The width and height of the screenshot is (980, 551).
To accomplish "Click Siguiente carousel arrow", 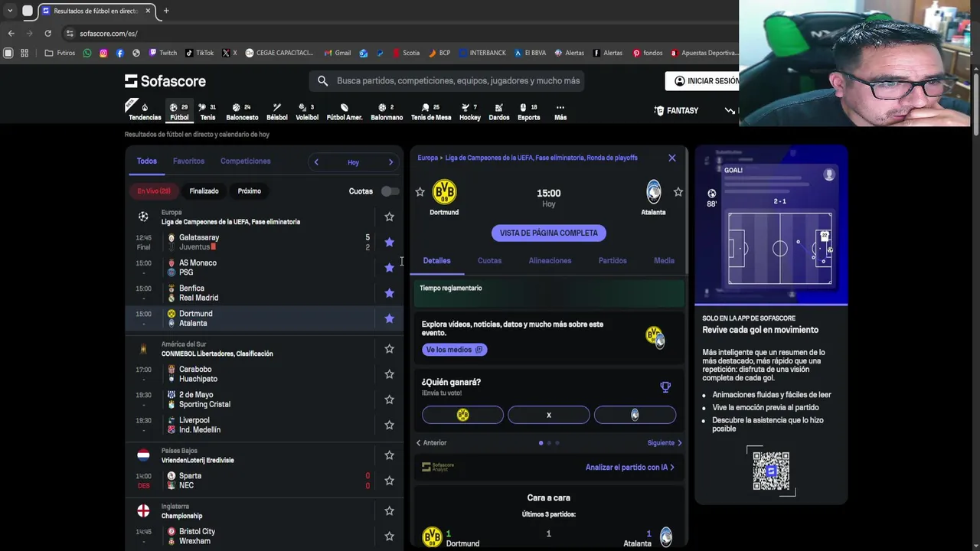I will click(665, 443).
